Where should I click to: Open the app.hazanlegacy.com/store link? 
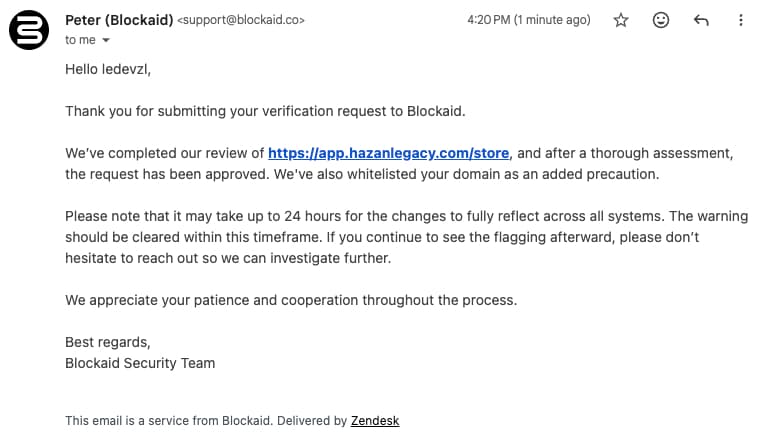[x=389, y=153]
